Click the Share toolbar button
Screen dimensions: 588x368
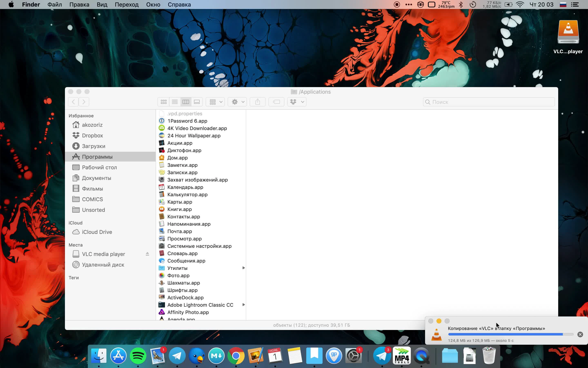(x=257, y=102)
